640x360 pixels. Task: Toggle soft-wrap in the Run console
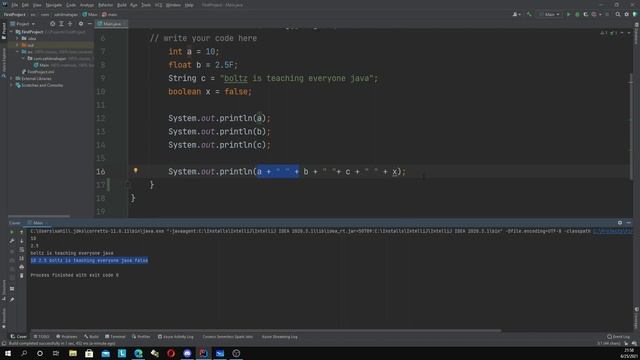click(22, 249)
